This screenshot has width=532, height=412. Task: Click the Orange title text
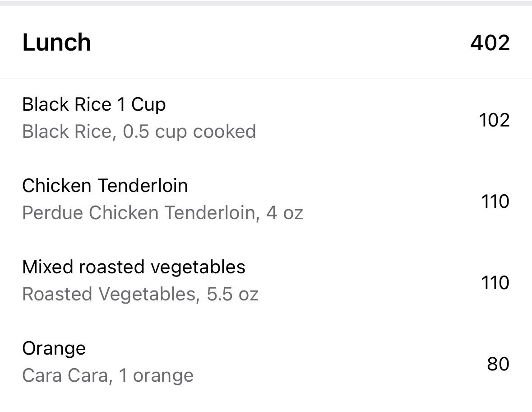point(54,348)
